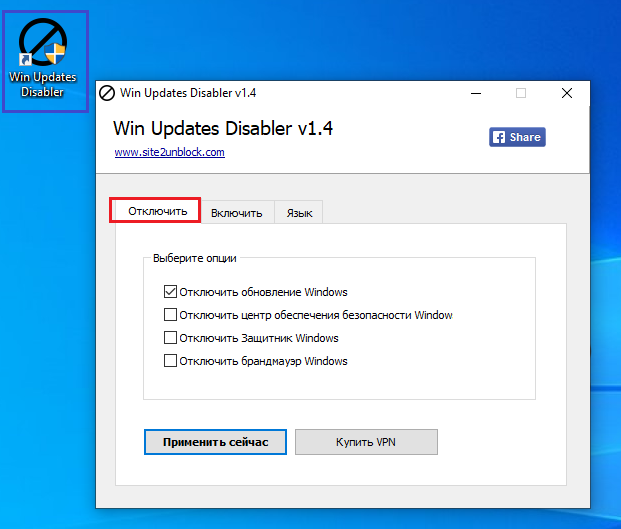Open the Язык tab
This screenshot has width=621, height=529.
299,213
